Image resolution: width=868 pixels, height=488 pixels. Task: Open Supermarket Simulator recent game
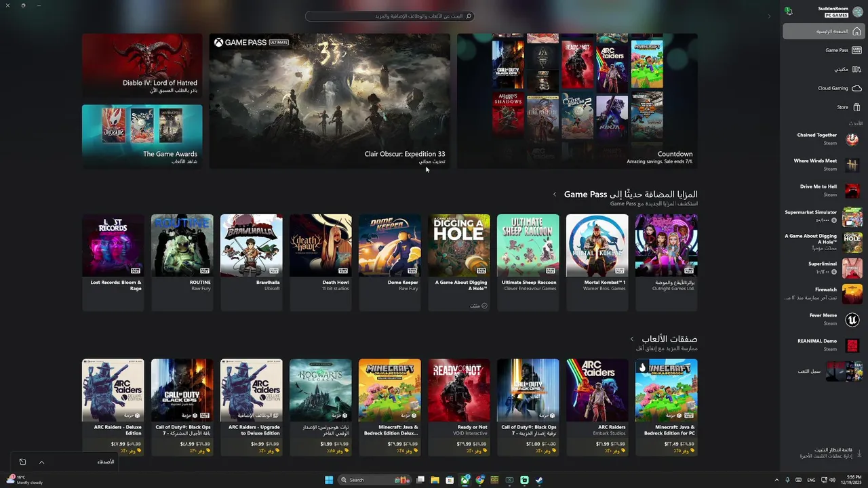click(823, 216)
